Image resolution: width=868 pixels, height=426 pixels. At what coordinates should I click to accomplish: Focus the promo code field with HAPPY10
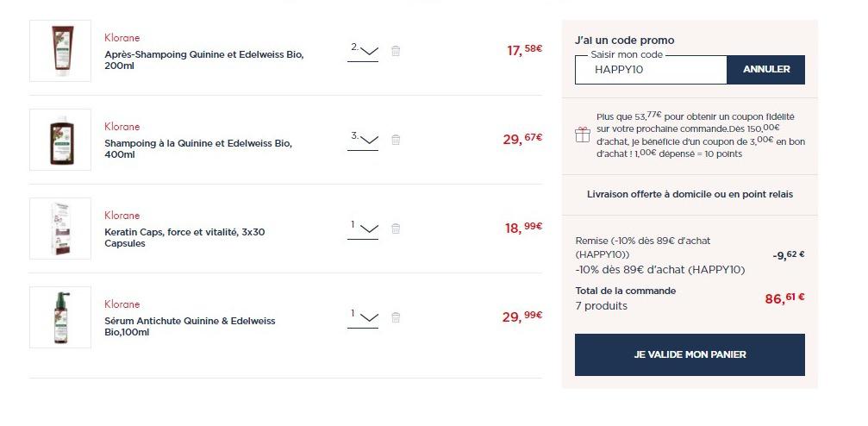tap(651, 70)
